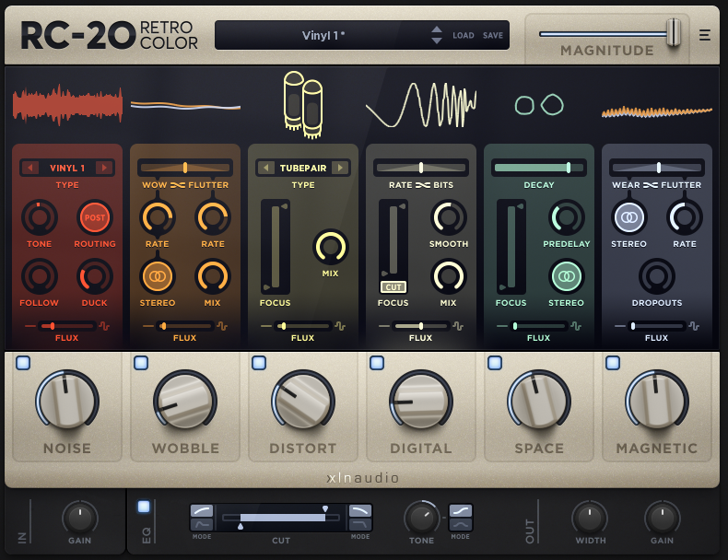
Task: Open the Vinyl 1 preset name list
Action: [323, 35]
